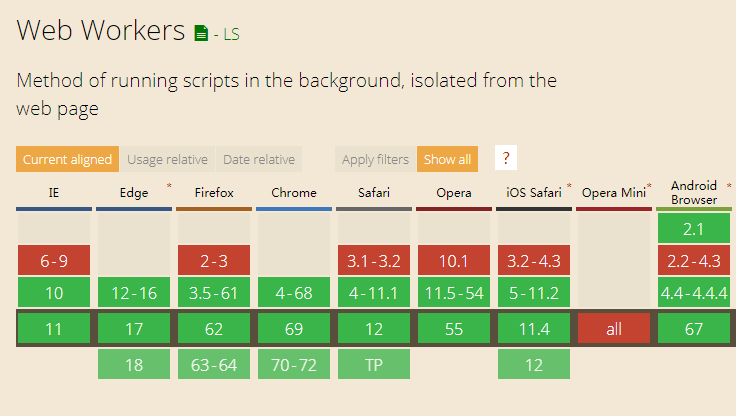This screenshot has height=416, width=736.
Task: Select the Firefox 2-3 unsupported cell
Action: (214, 260)
